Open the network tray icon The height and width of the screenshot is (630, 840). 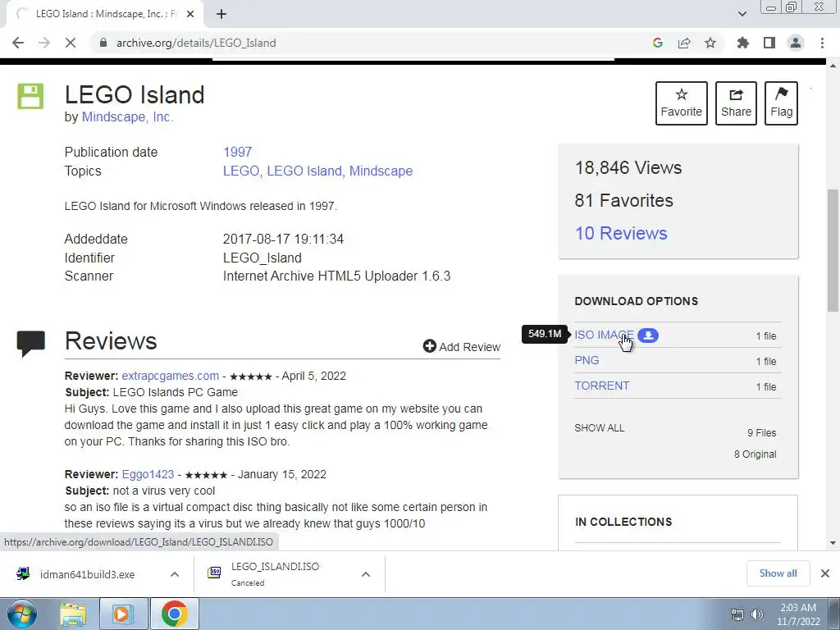coord(737,614)
